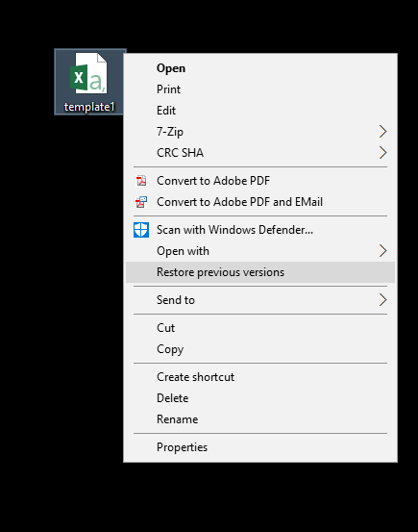Expand the Open with submenu arrow

tap(382, 251)
